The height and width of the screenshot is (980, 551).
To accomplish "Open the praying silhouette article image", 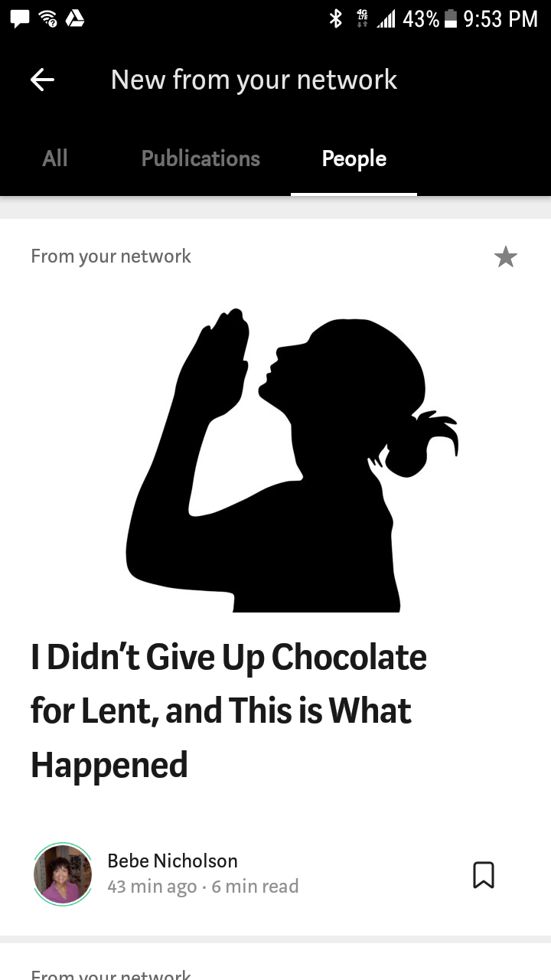I will pyautogui.click(x=292, y=459).
